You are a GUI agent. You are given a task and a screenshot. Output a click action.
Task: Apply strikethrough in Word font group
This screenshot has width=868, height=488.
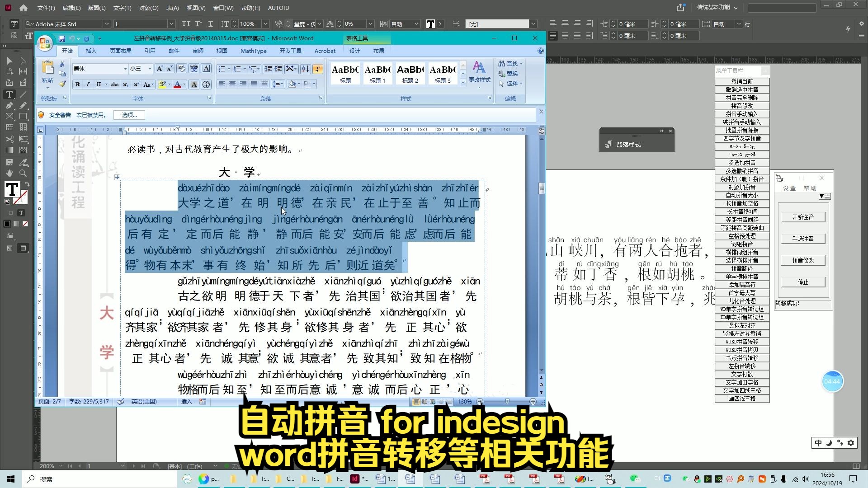(115, 84)
